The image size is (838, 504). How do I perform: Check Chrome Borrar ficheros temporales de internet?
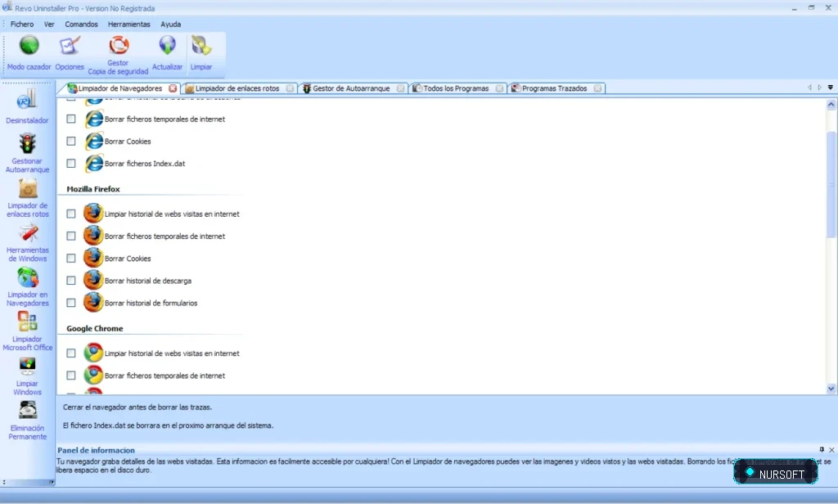[71, 376]
